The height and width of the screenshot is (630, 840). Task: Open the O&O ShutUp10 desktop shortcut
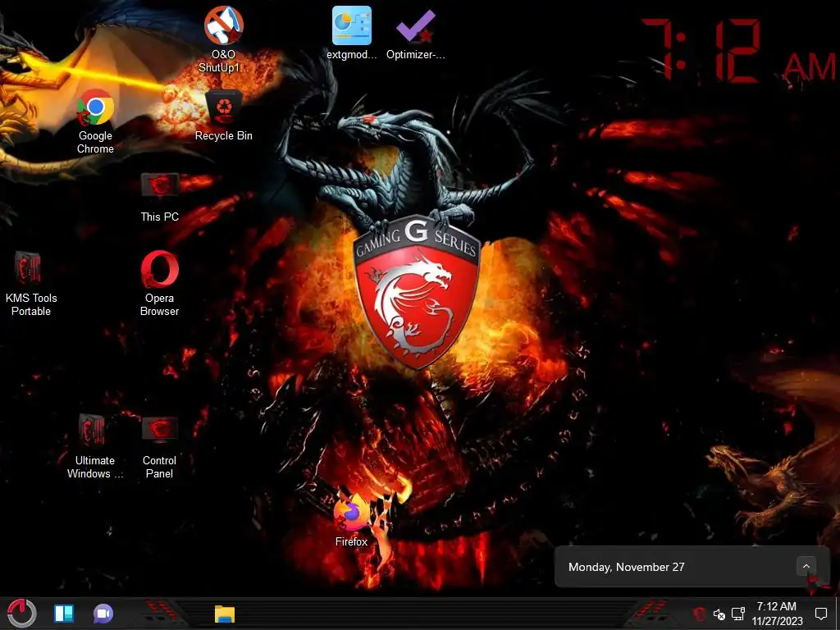(x=223, y=39)
